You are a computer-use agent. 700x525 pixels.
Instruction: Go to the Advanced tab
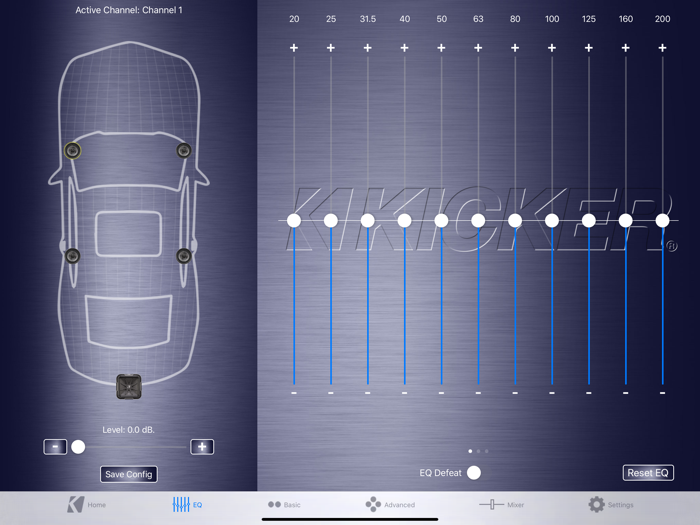click(390, 504)
